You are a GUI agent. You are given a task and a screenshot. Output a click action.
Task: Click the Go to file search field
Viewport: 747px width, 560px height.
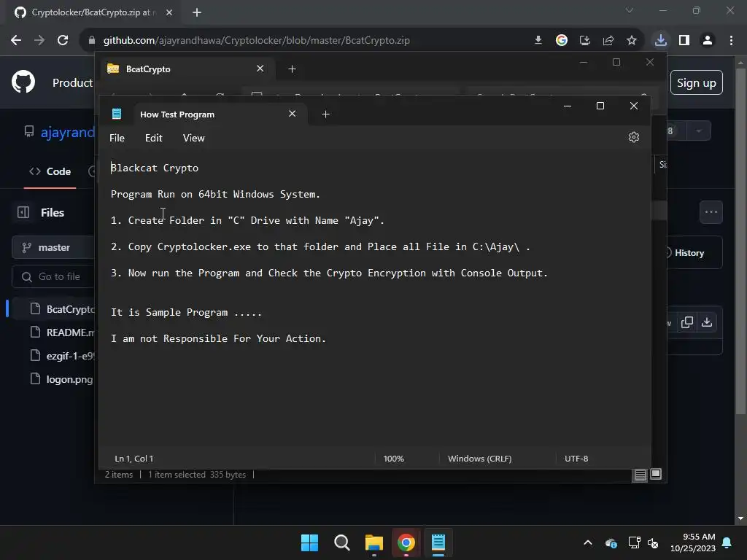tap(53, 276)
